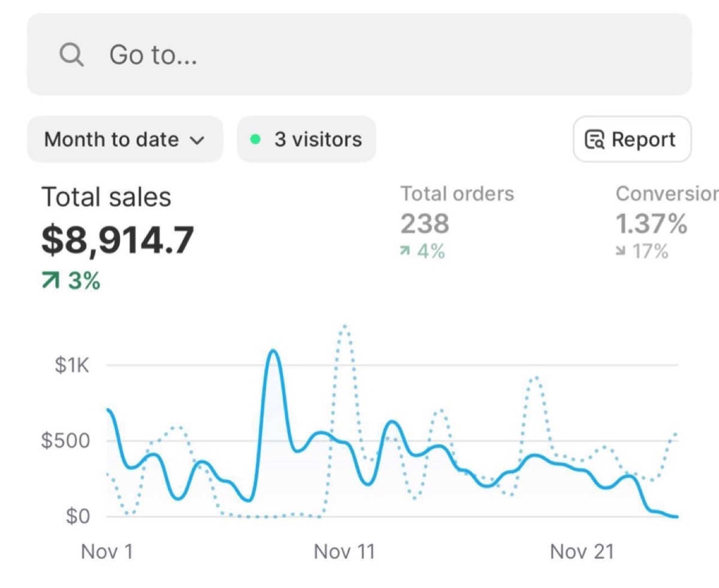Click the $1K axis label
Screen dimensions: 719x588
pyautogui.click(x=72, y=365)
